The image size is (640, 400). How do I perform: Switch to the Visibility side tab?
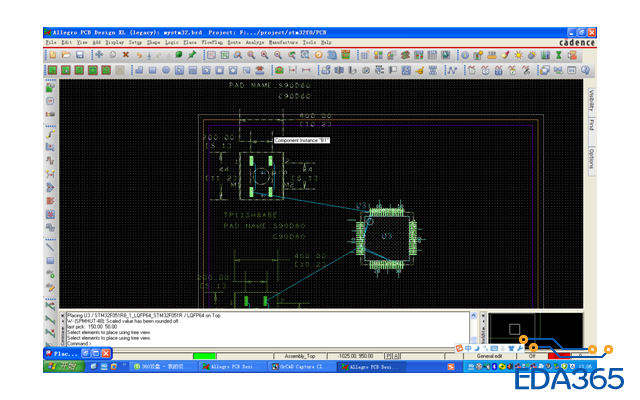[x=592, y=98]
